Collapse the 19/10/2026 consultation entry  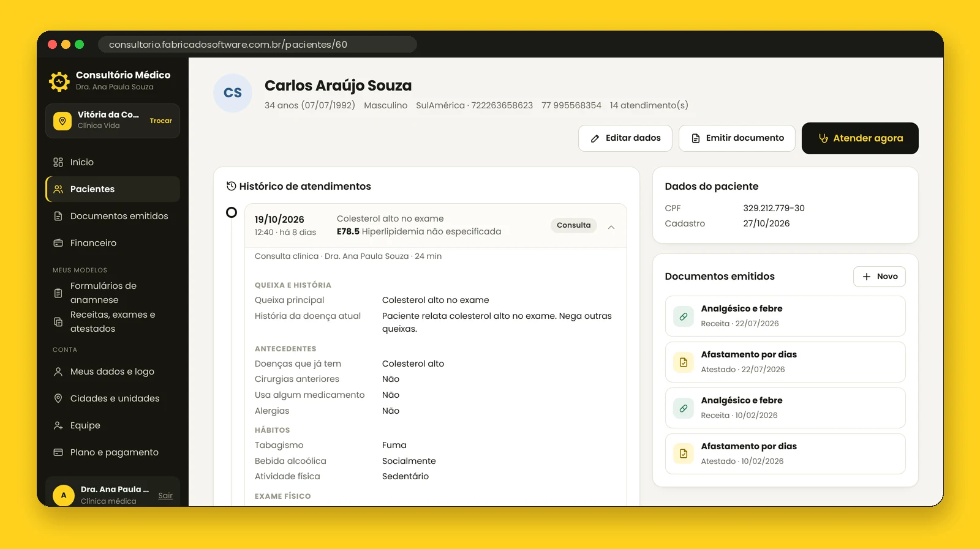tap(611, 226)
